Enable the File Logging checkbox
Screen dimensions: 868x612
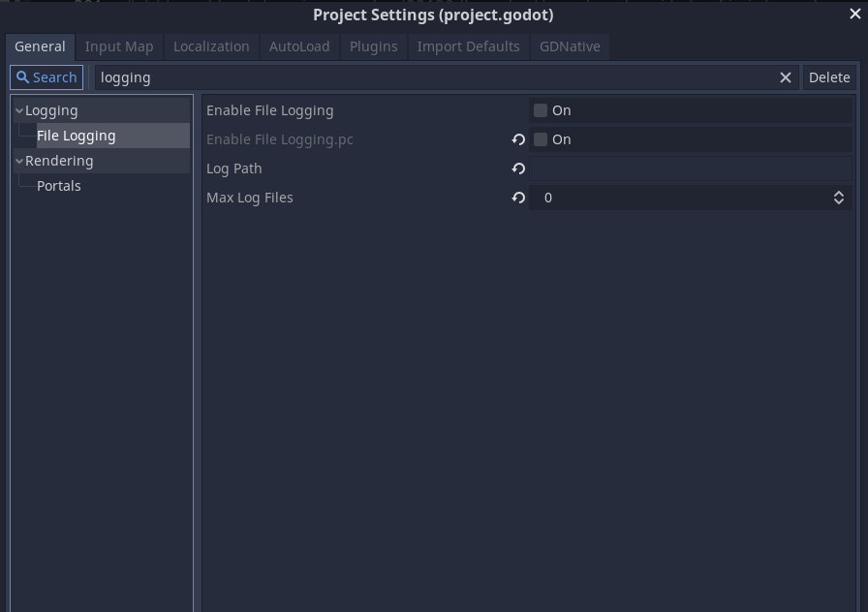tap(540, 110)
